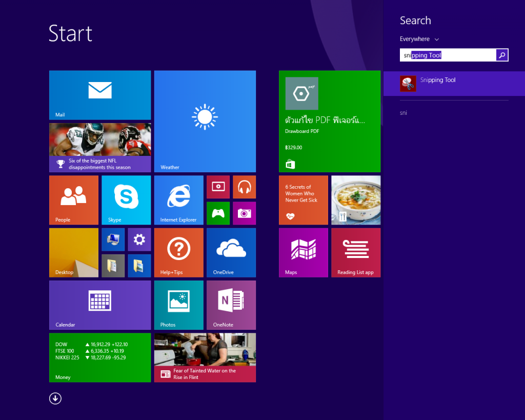Open the Maps tile
This screenshot has height=420, width=525.
(x=303, y=252)
